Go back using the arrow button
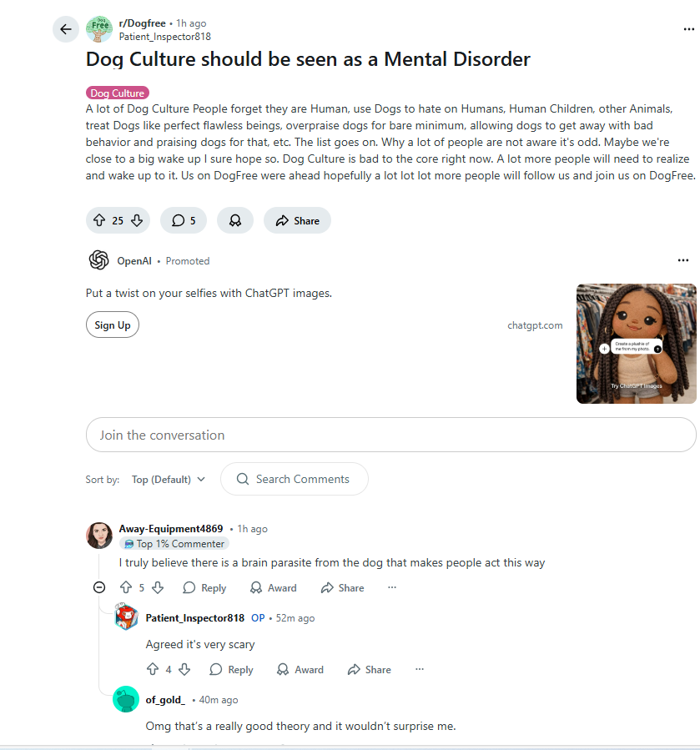The width and height of the screenshot is (700, 750). 66,29
